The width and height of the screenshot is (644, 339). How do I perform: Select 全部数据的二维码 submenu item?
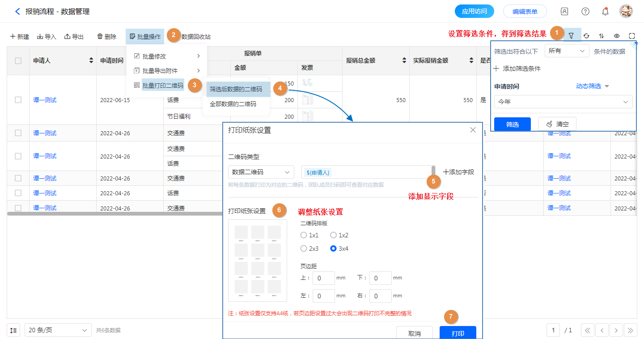click(233, 104)
